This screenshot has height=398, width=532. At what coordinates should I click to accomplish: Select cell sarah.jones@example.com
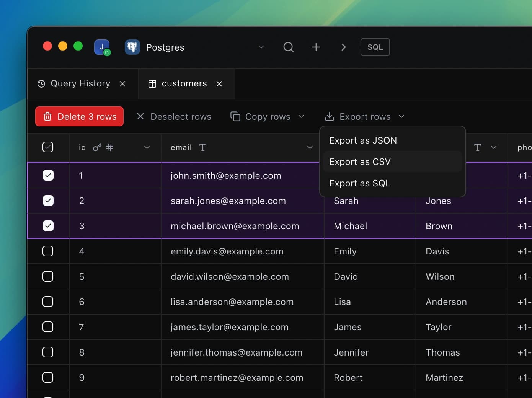(243, 201)
